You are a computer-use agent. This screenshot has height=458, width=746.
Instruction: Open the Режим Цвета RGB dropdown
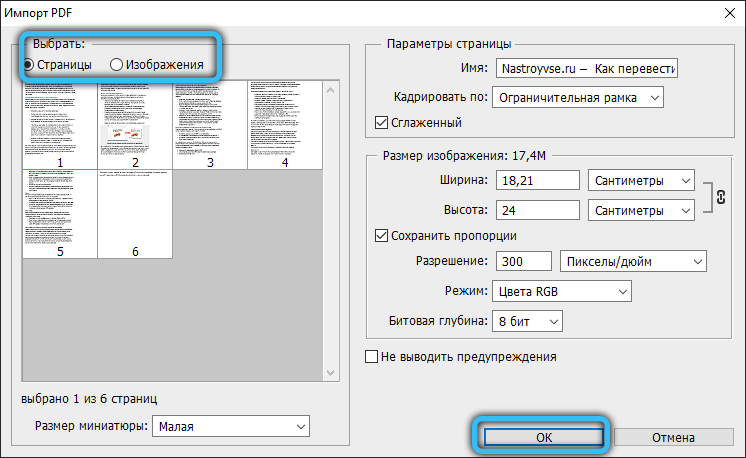click(563, 291)
